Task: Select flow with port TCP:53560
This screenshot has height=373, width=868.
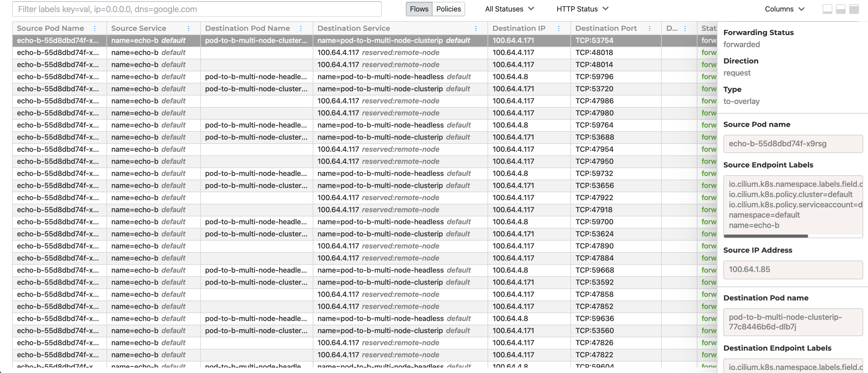Action: [364, 331]
